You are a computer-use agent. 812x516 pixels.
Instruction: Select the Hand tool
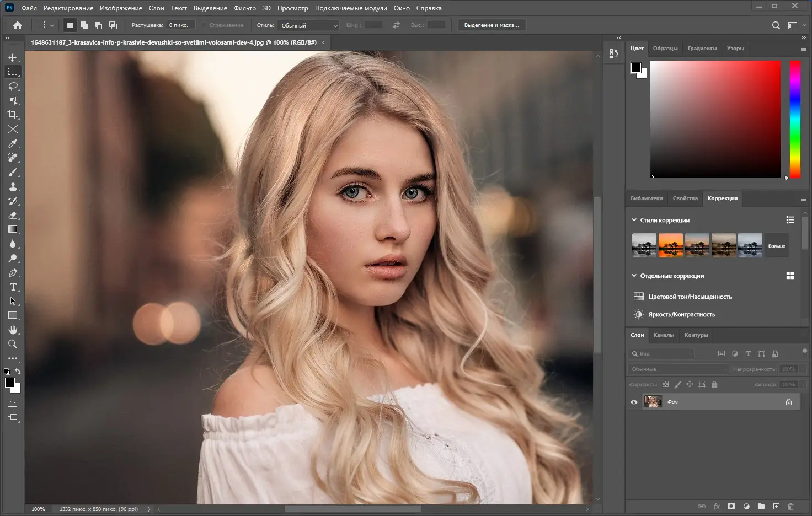pyautogui.click(x=13, y=330)
